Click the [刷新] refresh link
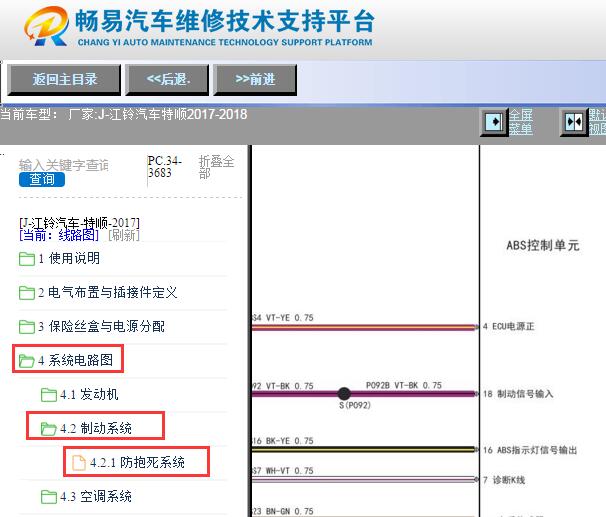 click(124, 235)
